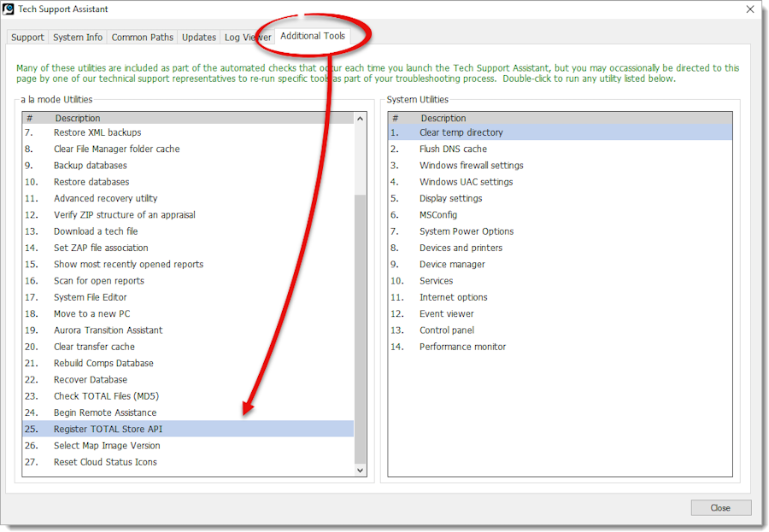
Task: Select "Register TOTAL Store API" row
Action: [188, 429]
